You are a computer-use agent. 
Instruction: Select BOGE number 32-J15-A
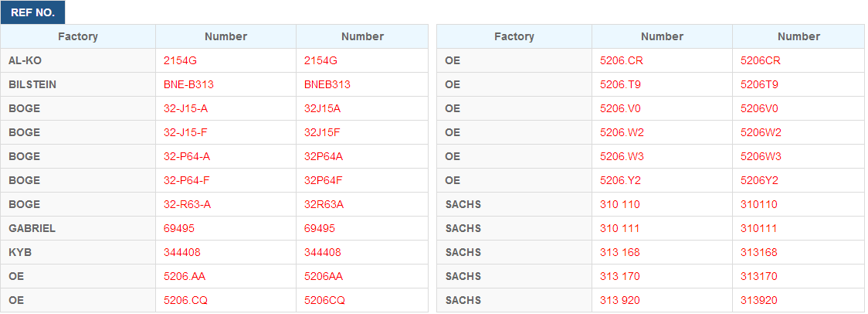(x=186, y=108)
